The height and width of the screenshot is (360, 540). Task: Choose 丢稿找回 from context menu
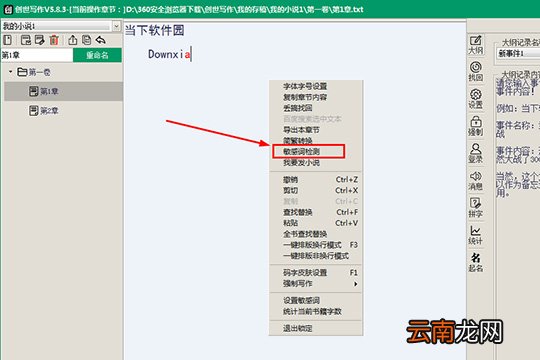pos(315,108)
